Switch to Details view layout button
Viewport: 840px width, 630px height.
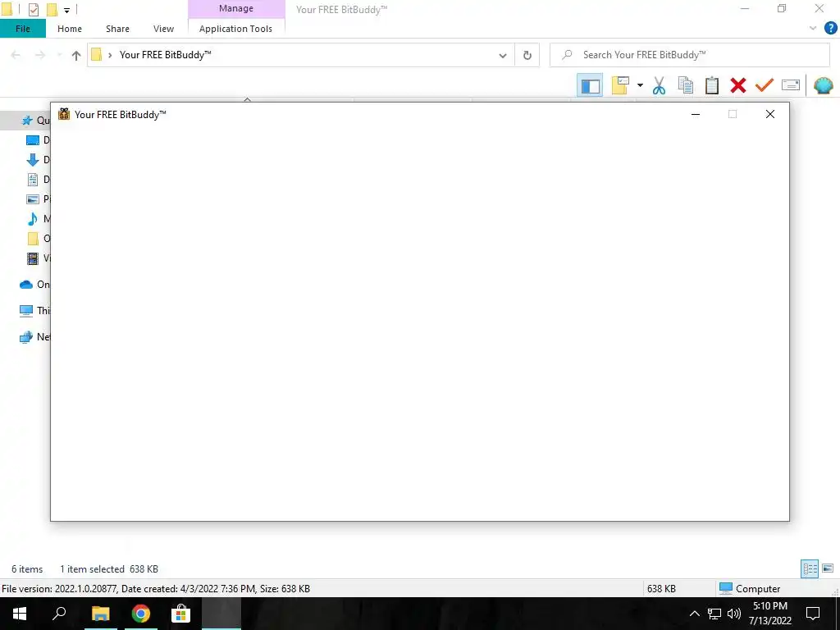click(x=810, y=569)
